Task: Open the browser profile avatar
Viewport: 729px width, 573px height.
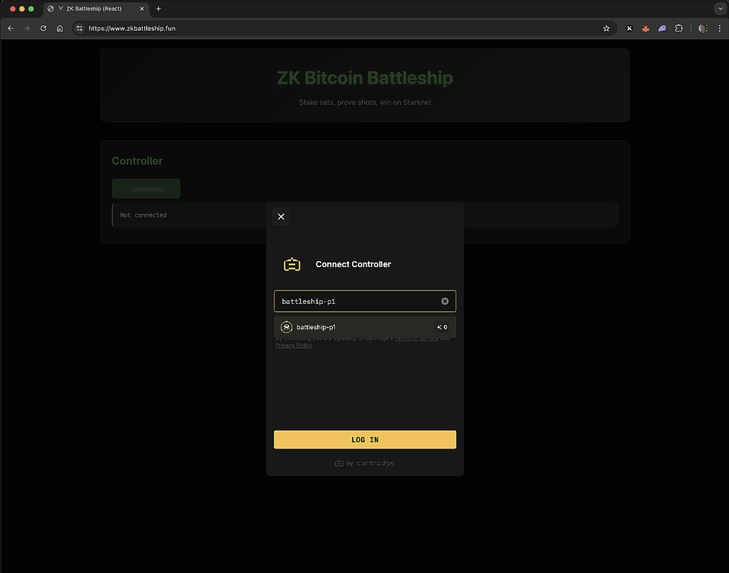Action: [x=703, y=28]
